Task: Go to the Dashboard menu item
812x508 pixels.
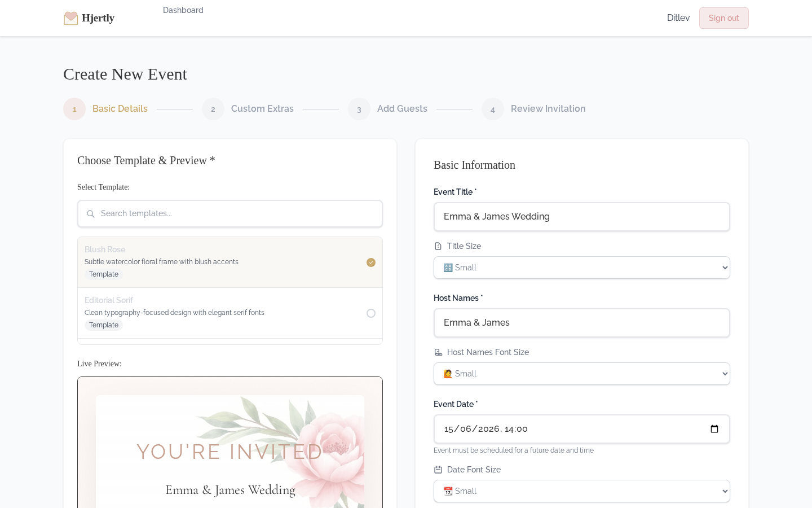Action: point(183,10)
